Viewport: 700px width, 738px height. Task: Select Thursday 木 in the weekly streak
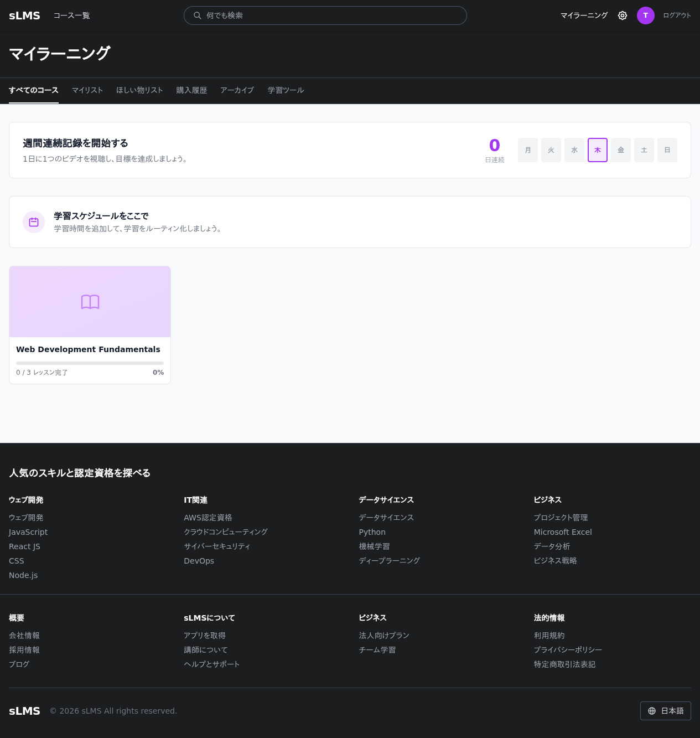pyautogui.click(x=598, y=150)
